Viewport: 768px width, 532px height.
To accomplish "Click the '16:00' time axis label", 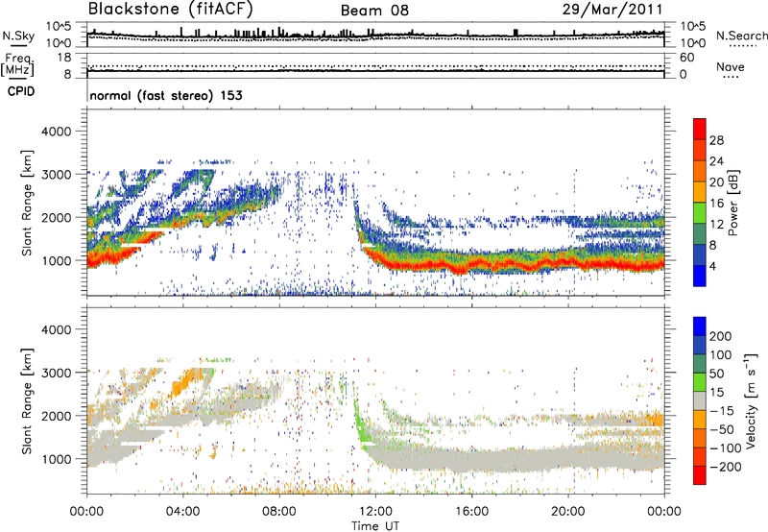I will (471, 512).
